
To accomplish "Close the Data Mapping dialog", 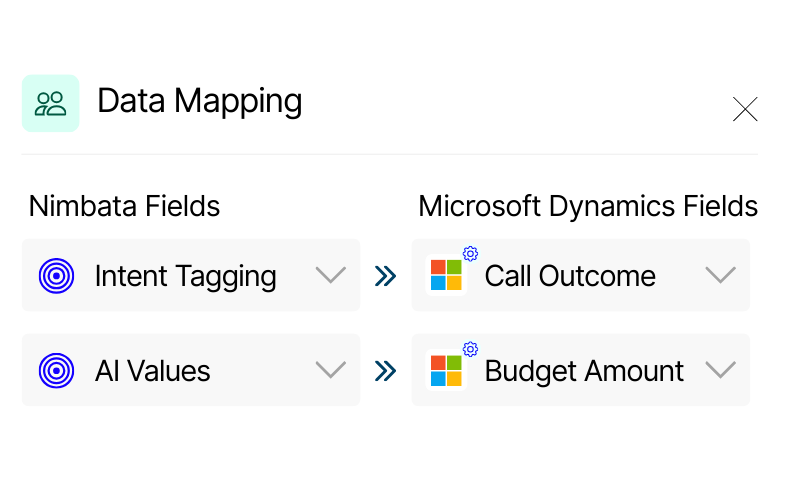I will coord(745,109).
